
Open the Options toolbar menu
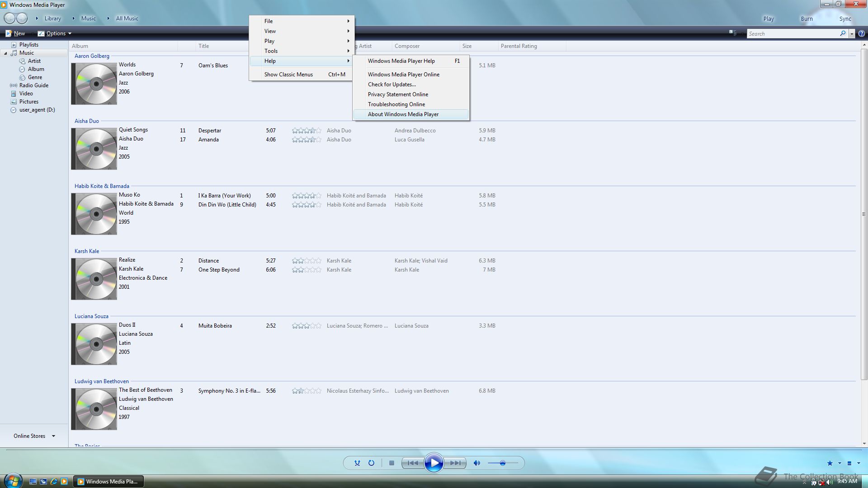(55, 33)
